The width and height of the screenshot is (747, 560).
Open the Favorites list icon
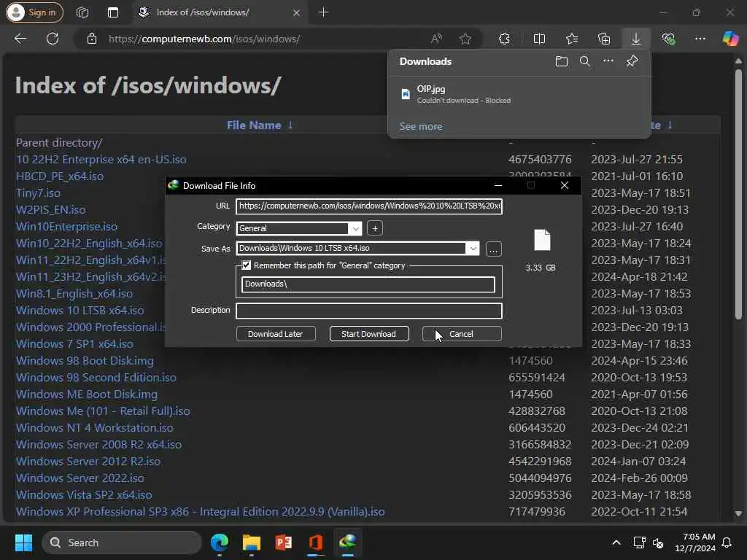tap(572, 39)
